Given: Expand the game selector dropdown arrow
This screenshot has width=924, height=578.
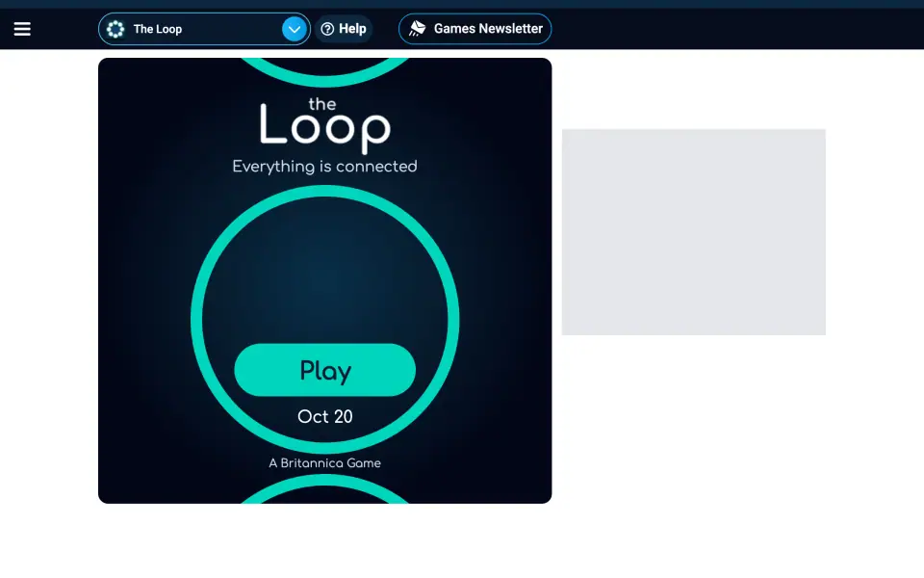Looking at the screenshot, I should pos(295,29).
